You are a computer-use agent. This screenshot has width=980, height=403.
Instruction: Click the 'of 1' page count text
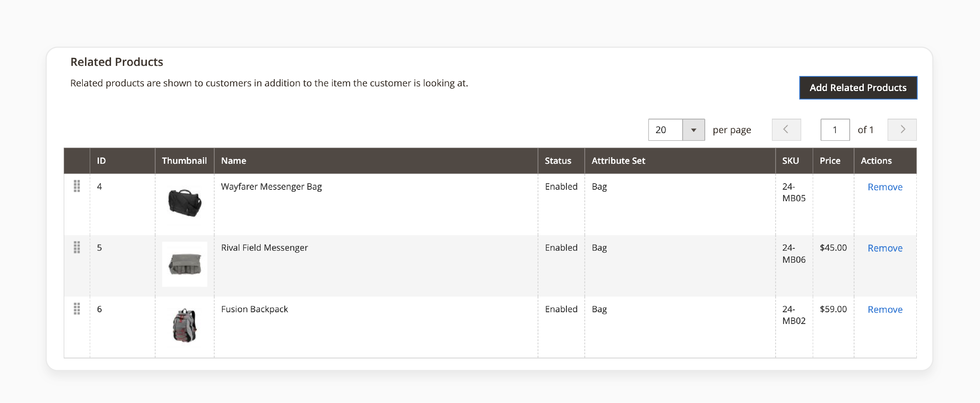[x=865, y=130]
